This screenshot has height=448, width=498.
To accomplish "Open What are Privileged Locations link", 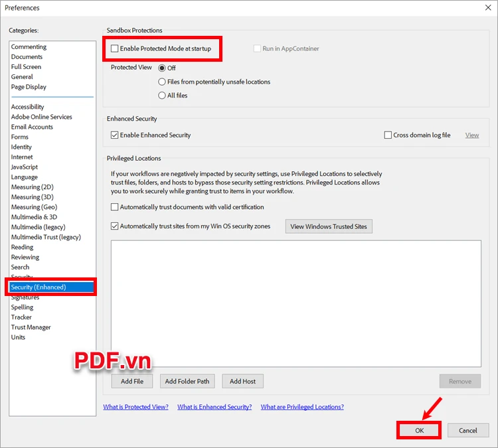I will (x=302, y=407).
